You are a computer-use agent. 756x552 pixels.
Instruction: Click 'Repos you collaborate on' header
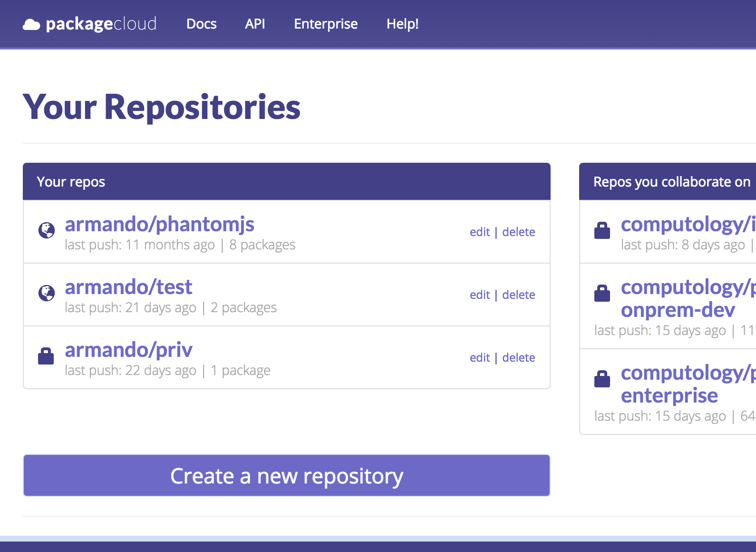[672, 182]
